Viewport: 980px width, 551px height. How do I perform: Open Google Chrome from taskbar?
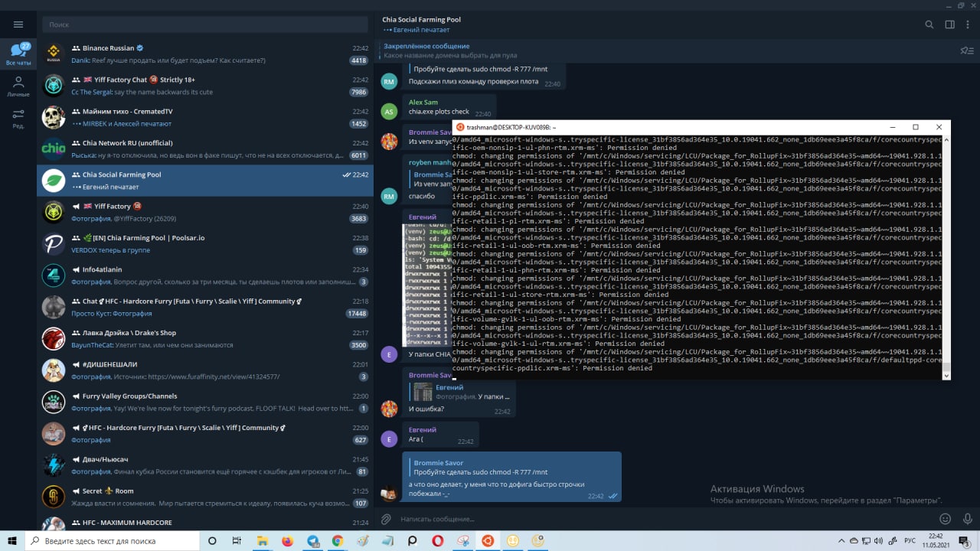click(x=338, y=540)
